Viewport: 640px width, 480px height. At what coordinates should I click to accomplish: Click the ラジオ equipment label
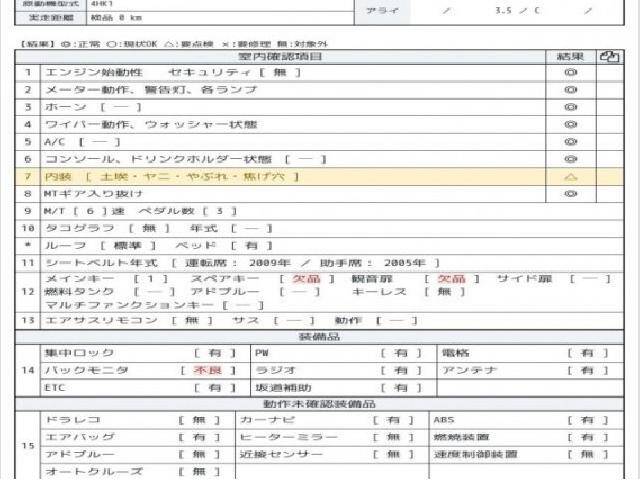click(x=275, y=371)
